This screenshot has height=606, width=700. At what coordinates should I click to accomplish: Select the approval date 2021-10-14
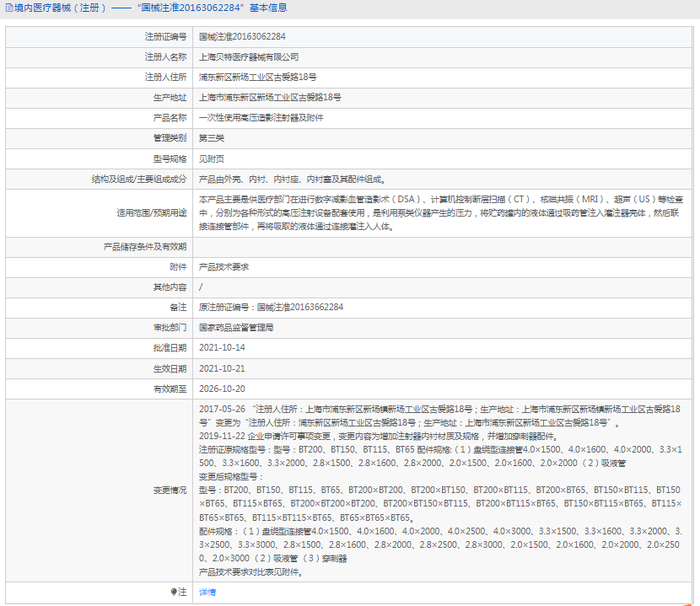[x=222, y=347]
